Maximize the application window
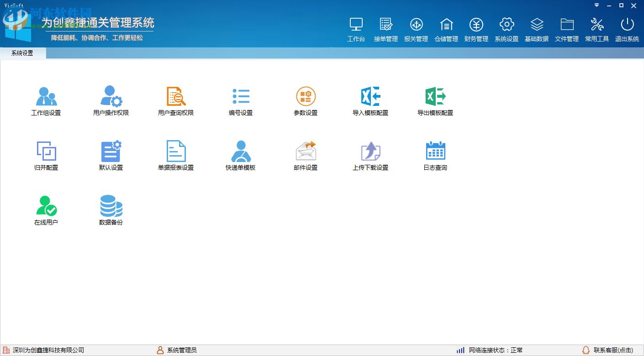Screen dimensions: 644x356 pyautogui.click(x=621, y=5)
